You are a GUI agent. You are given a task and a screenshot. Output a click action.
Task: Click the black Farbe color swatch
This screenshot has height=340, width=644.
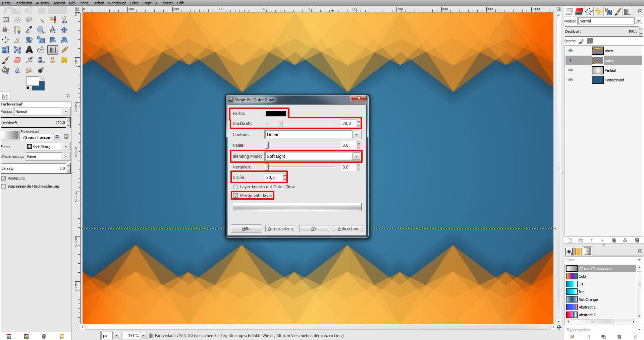pos(276,113)
